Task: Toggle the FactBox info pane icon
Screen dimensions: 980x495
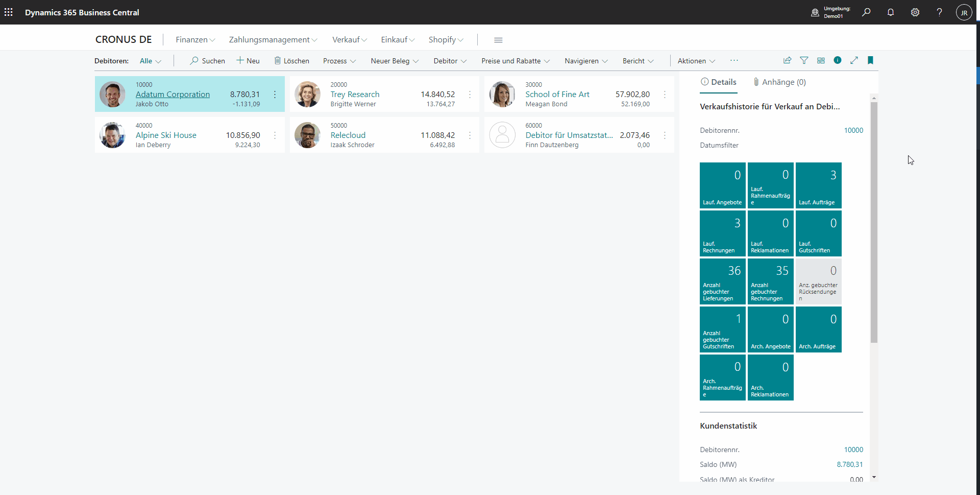Action: [838, 60]
